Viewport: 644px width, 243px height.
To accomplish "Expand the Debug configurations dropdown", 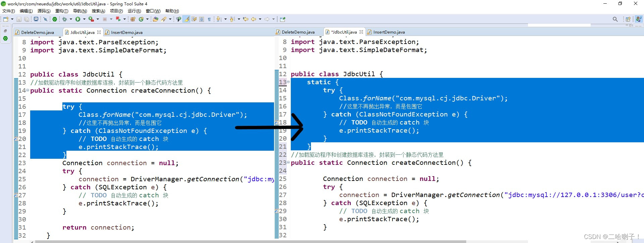I will (71, 19).
